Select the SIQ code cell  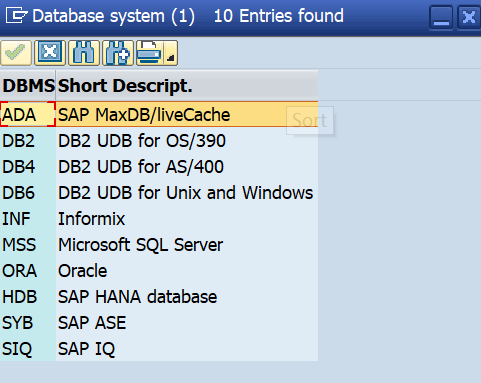[x=28, y=349]
